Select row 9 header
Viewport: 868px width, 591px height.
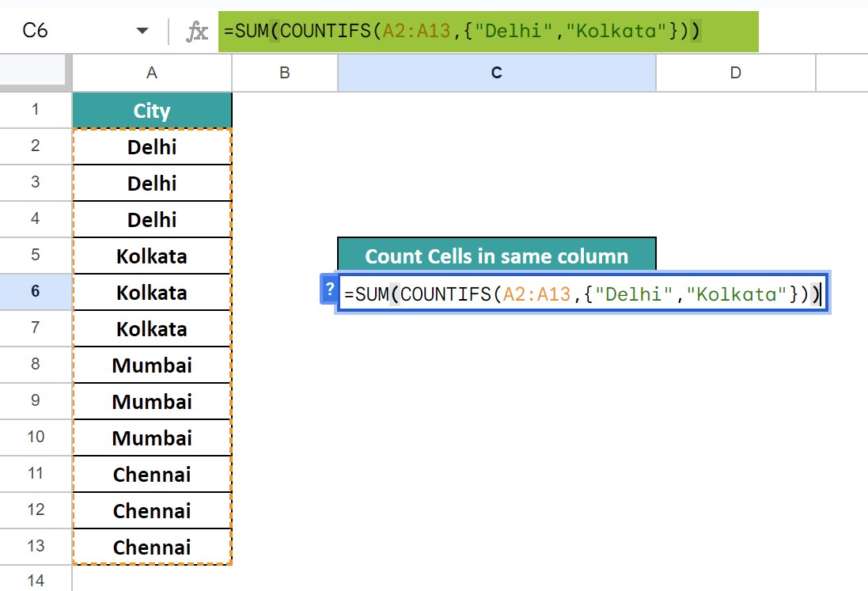36,400
